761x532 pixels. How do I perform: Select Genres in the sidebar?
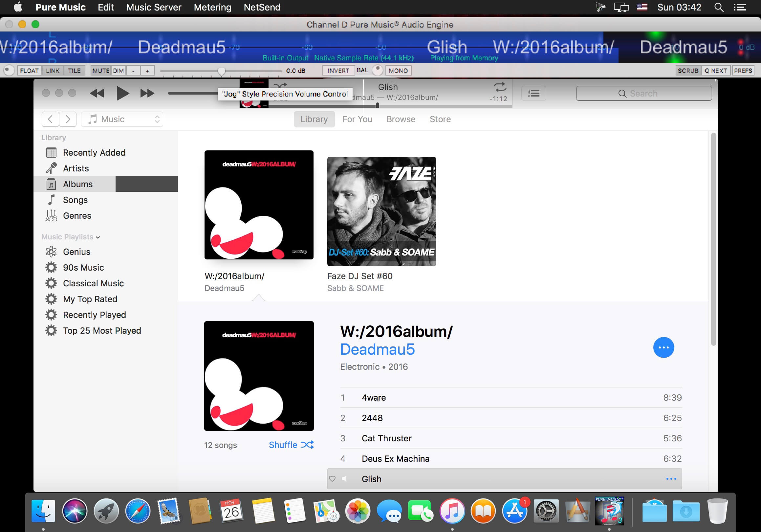[106, 216]
